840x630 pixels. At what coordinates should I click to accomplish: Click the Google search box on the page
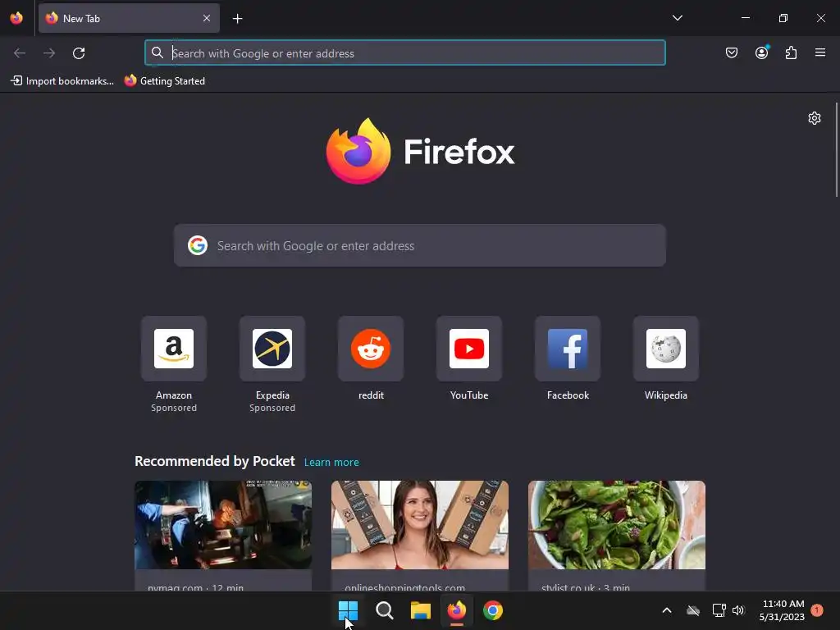tap(419, 245)
